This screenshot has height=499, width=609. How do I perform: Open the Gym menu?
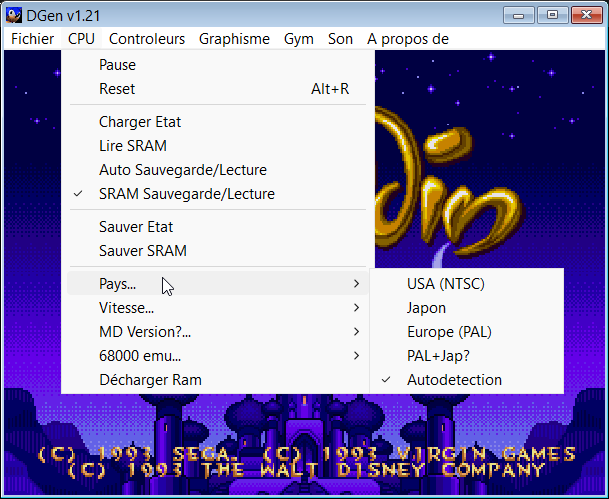(x=299, y=39)
